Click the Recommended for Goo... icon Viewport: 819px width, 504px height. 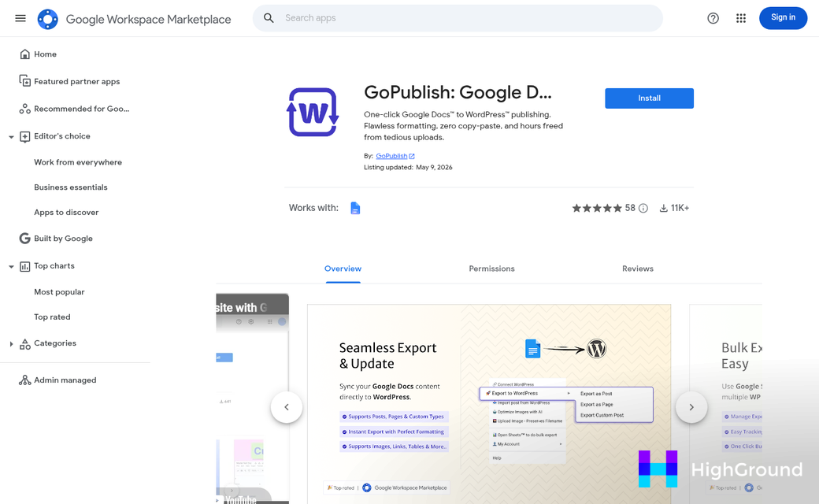pyautogui.click(x=24, y=109)
